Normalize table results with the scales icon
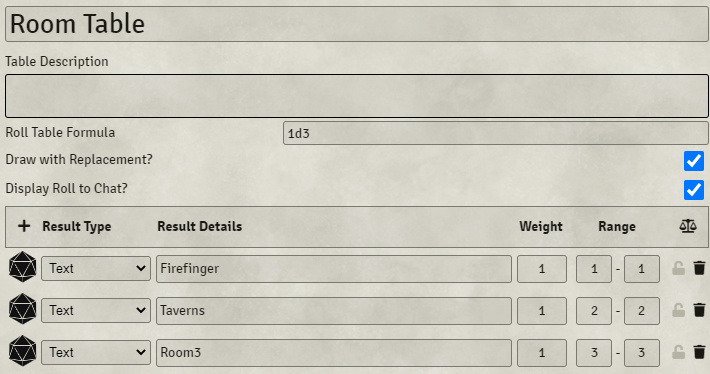Image resolution: width=710 pixels, height=374 pixels. point(688,226)
